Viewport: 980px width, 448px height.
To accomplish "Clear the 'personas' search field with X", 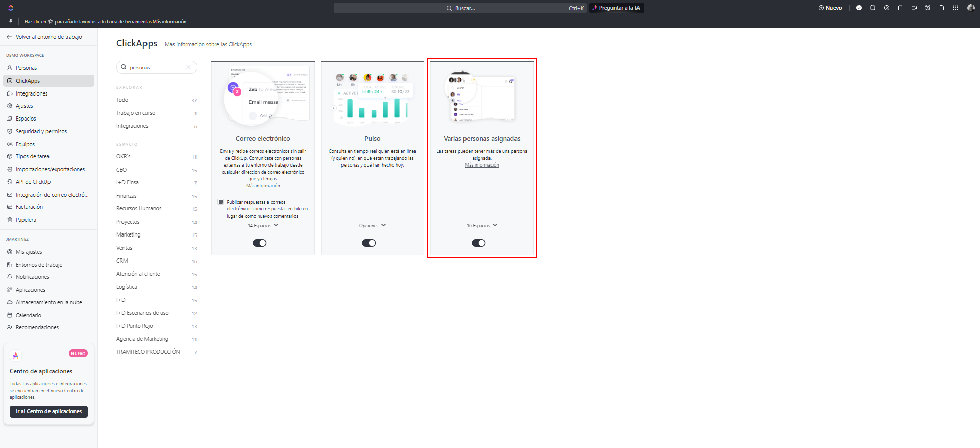I will click(188, 67).
